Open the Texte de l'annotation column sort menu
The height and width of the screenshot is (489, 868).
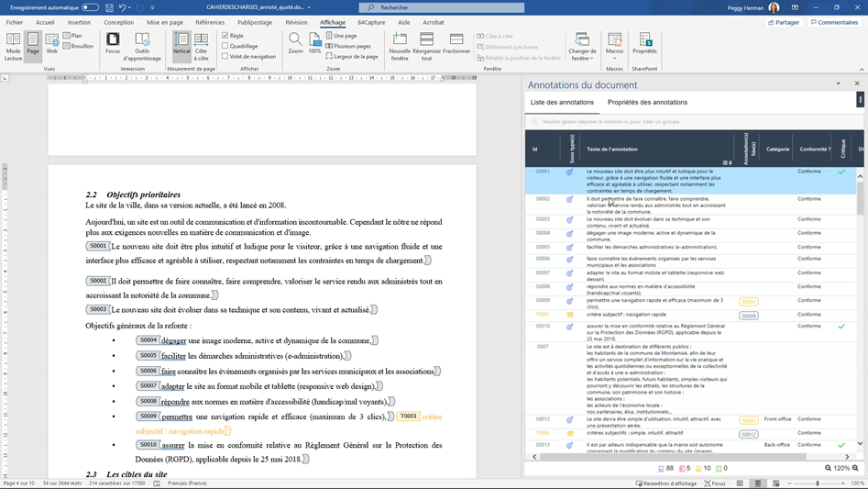728,162
